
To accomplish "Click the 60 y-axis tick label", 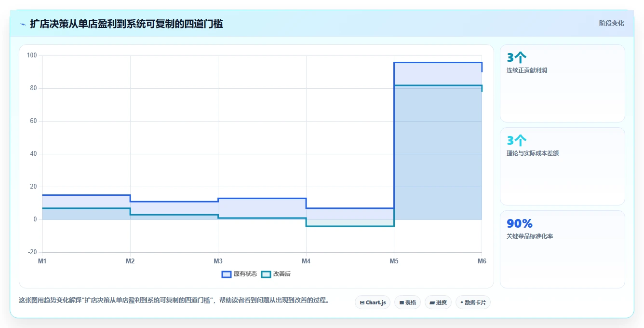I will 33,121.
